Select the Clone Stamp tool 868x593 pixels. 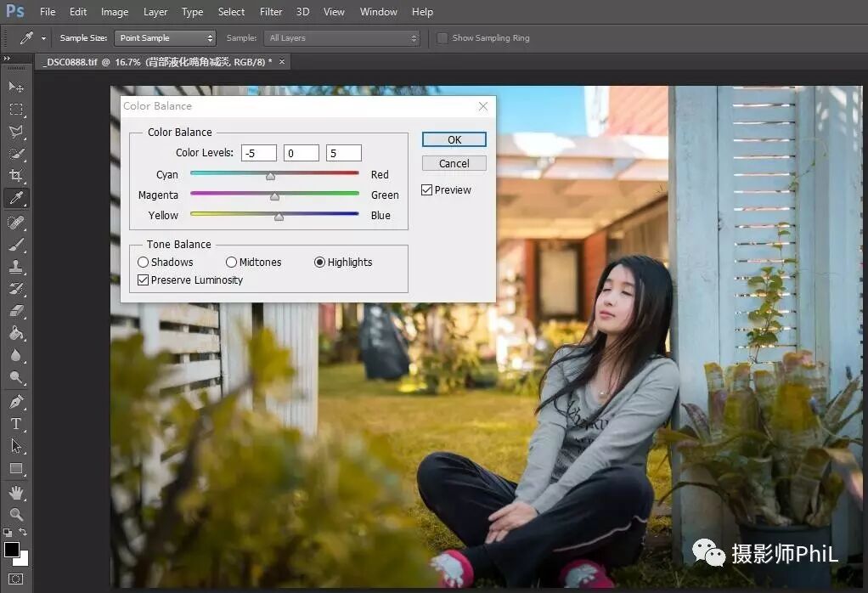16,267
